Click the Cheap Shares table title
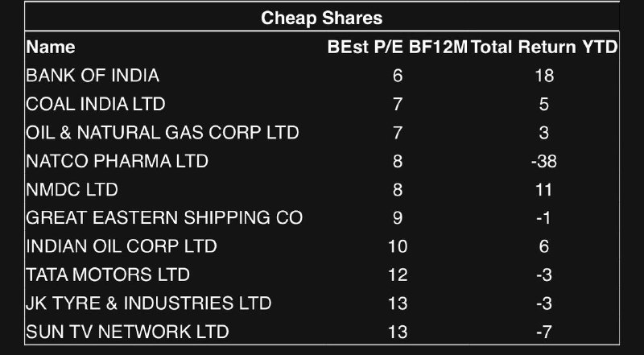The image size is (644, 355). point(321,18)
